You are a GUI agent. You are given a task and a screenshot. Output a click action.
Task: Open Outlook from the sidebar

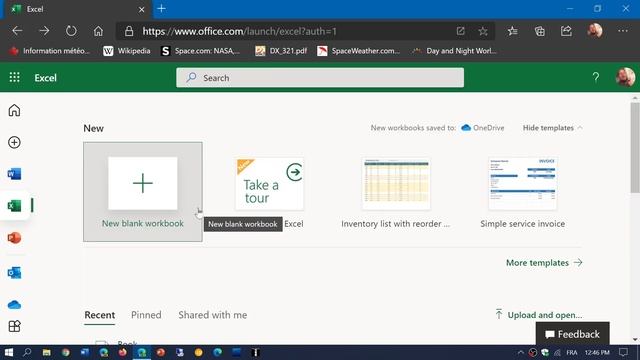[x=14, y=272]
